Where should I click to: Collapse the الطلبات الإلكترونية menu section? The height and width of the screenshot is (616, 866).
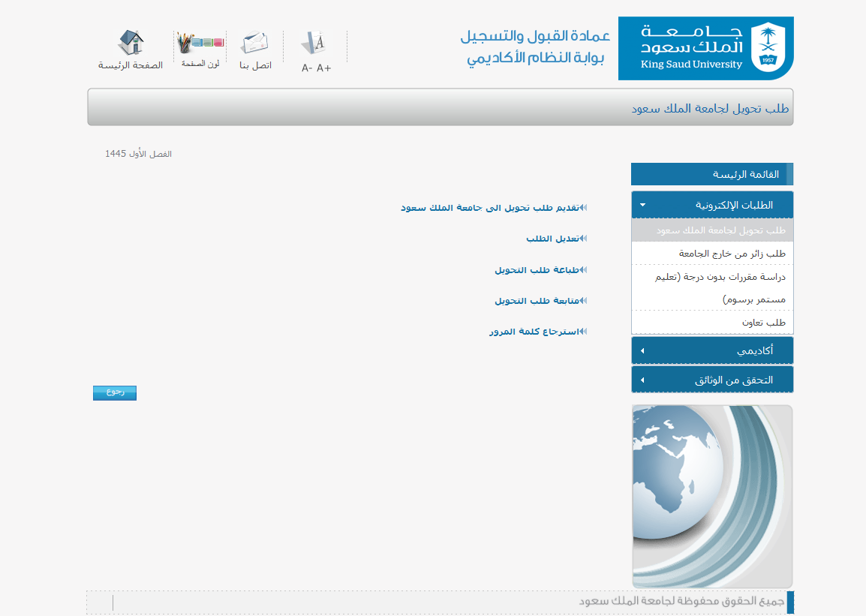pos(711,205)
